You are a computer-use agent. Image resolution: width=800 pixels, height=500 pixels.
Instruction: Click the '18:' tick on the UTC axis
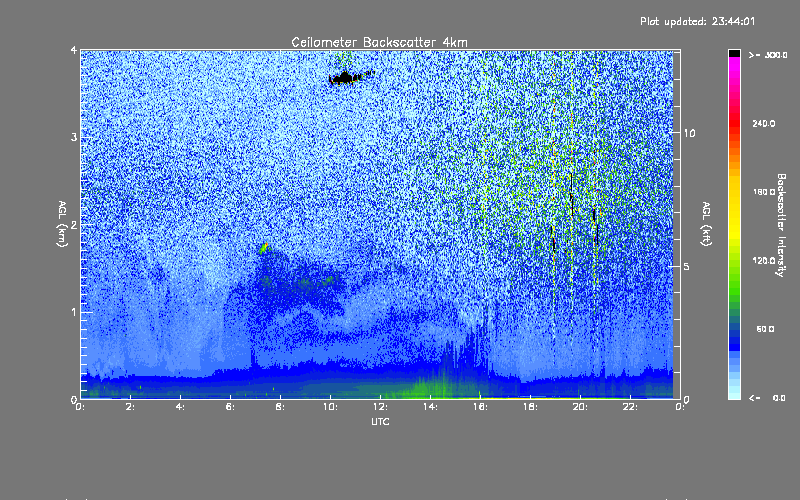point(530,407)
